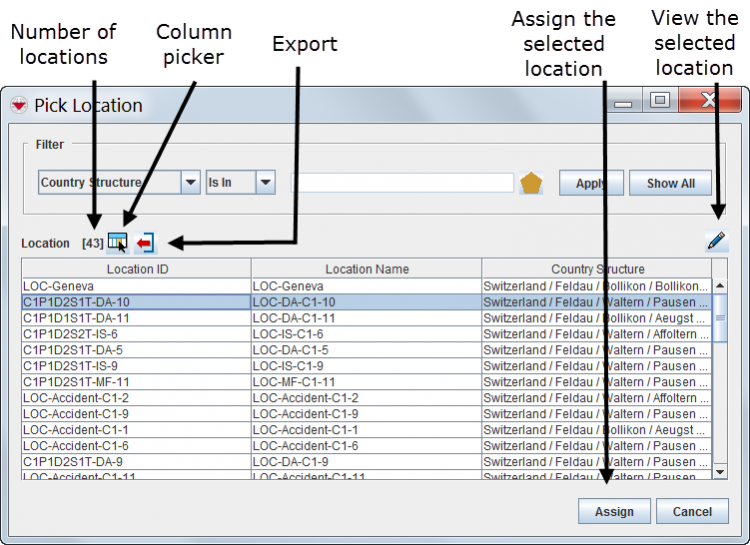
Task: Select the LOC-Geneva row
Action: (135, 286)
